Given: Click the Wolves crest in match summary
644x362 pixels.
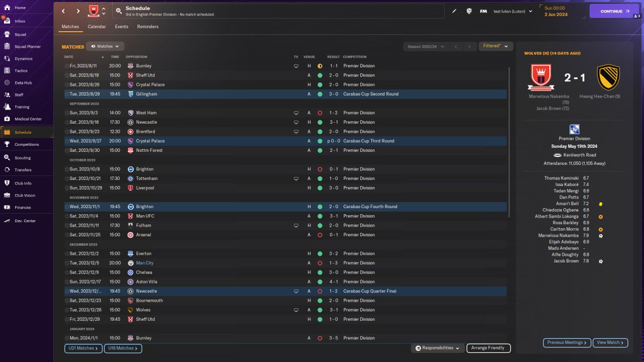Looking at the screenshot, I should 608,77.
